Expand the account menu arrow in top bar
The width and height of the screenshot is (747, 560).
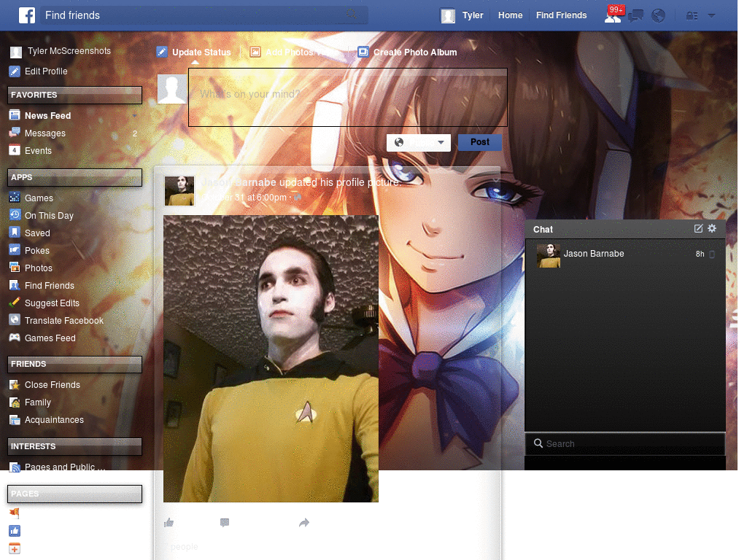[711, 16]
